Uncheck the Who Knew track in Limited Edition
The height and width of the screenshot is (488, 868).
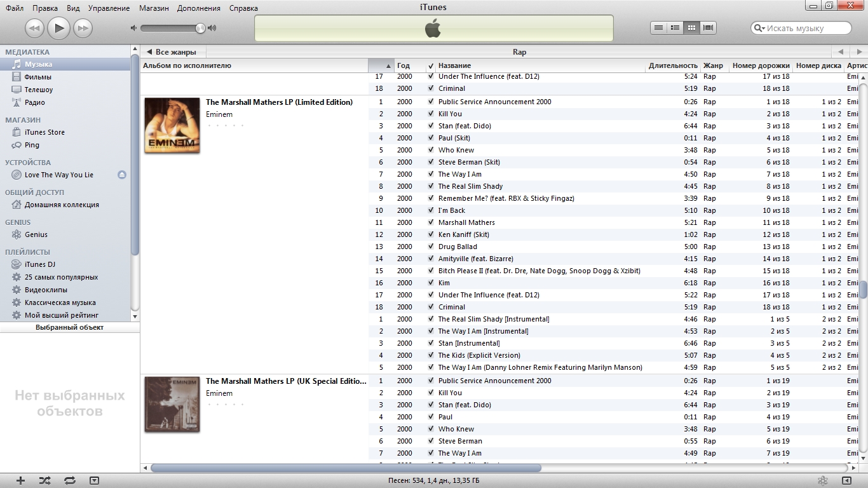pos(431,150)
